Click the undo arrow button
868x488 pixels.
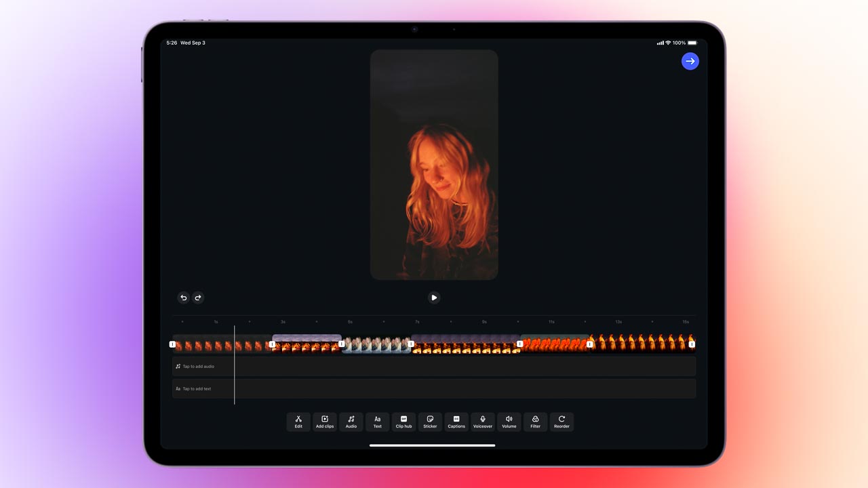click(x=183, y=298)
